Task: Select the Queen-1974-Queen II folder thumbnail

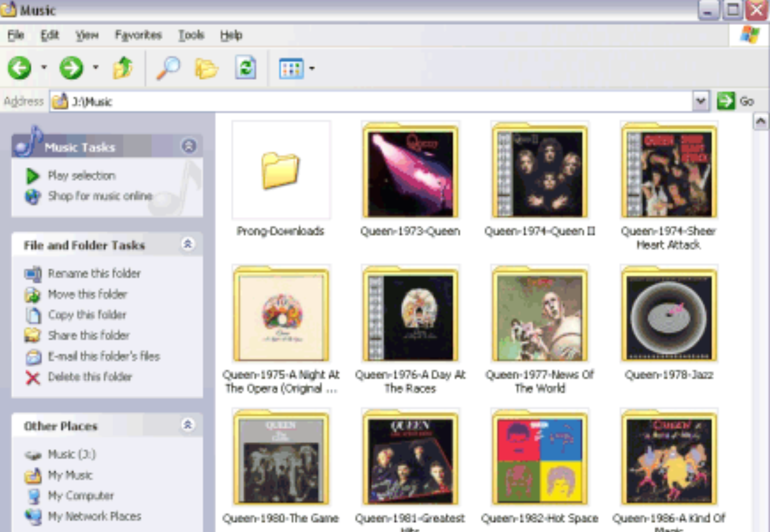Action: pyautogui.click(x=540, y=170)
